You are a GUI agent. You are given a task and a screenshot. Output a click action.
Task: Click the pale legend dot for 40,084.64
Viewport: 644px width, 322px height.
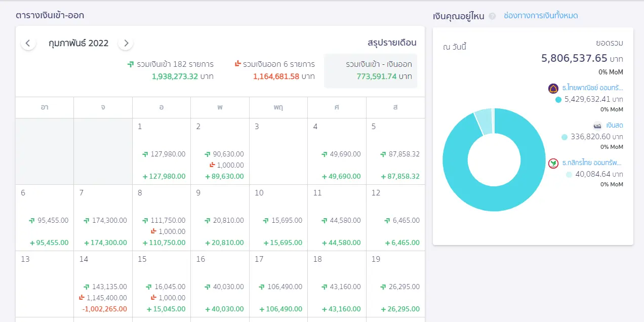569,175
